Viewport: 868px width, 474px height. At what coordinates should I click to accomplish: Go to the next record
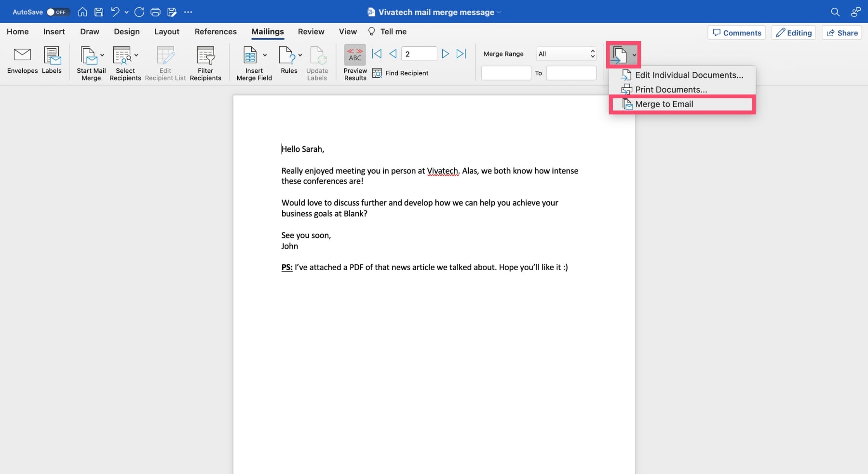pos(446,54)
